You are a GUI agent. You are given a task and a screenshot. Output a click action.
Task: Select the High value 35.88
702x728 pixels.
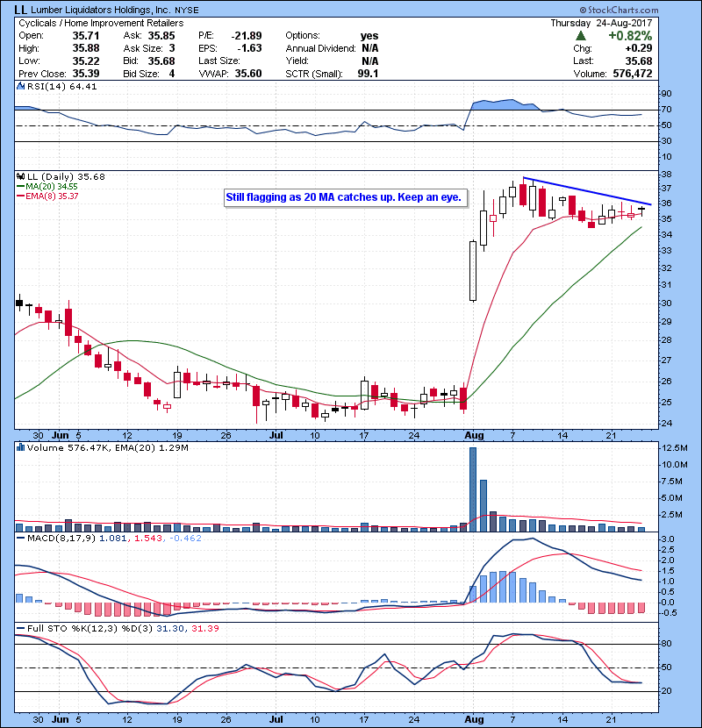85,48
